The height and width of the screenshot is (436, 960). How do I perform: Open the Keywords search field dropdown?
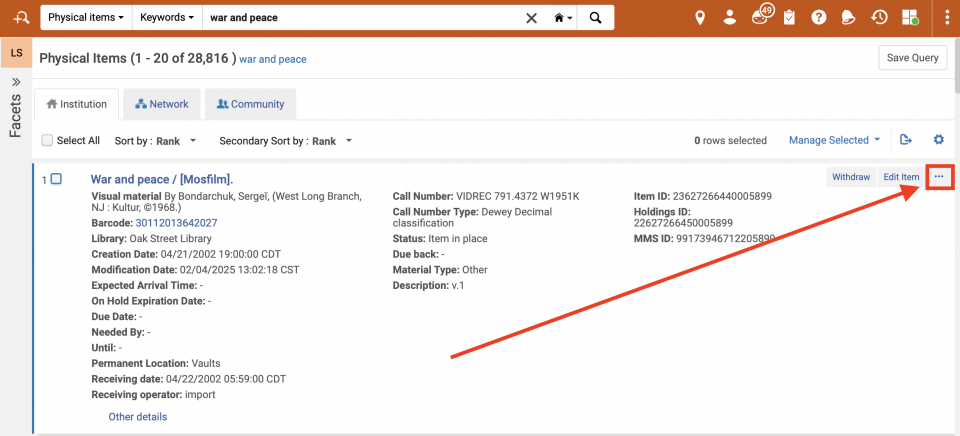tap(166, 18)
